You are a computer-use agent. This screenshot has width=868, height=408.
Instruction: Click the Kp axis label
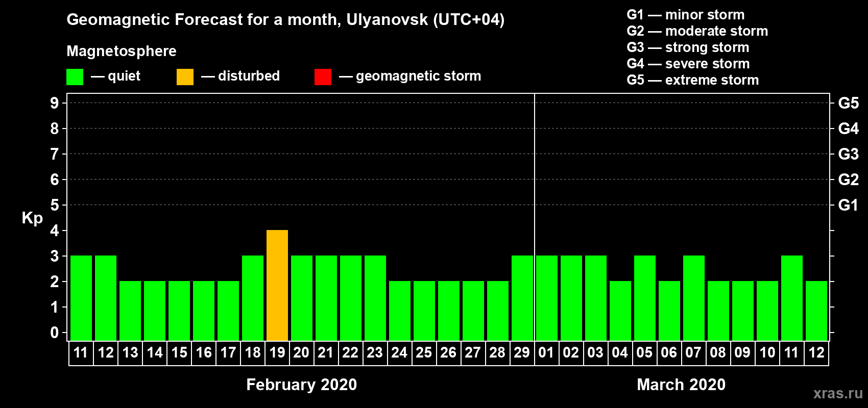coord(32,218)
